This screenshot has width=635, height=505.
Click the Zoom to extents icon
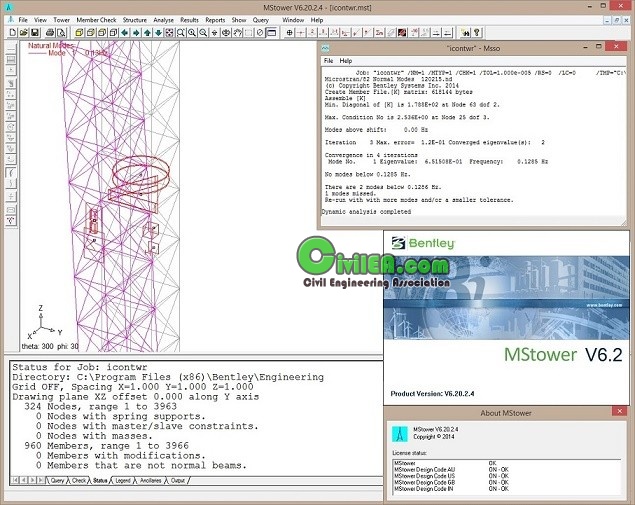tap(169, 33)
